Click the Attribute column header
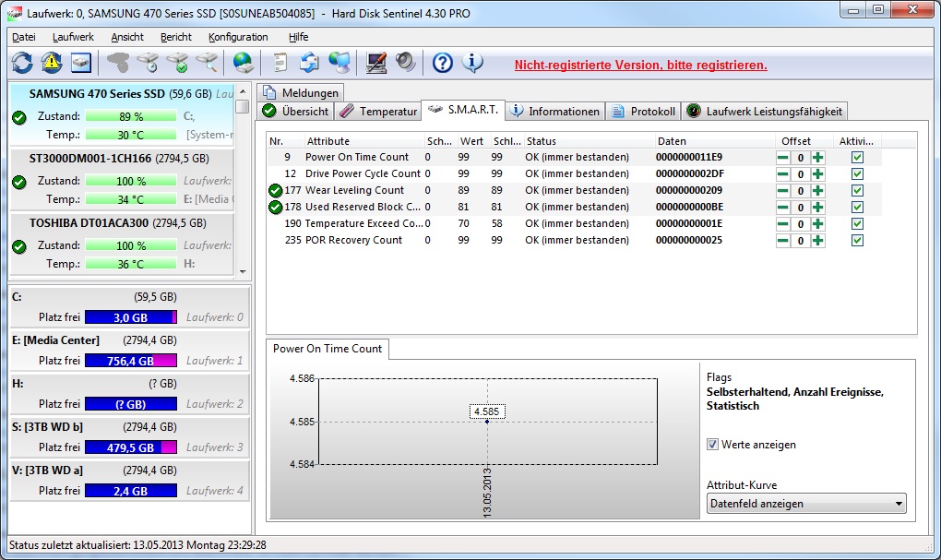Screen dimensions: 941x560 (363, 141)
